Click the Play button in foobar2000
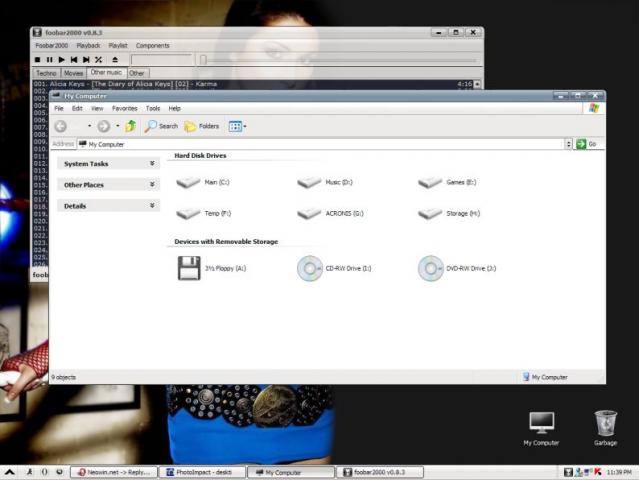The width and height of the screenshot is (639, 480). tap(62, 59)
